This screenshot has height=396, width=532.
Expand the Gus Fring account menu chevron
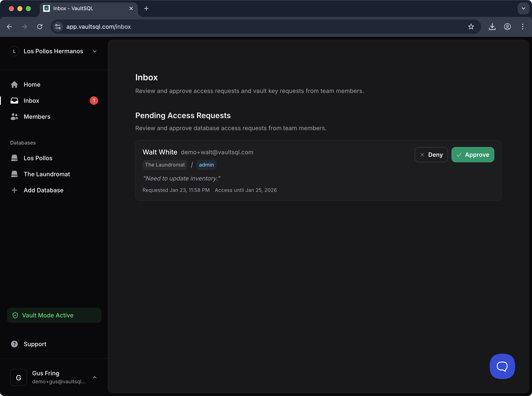(95, 377)
